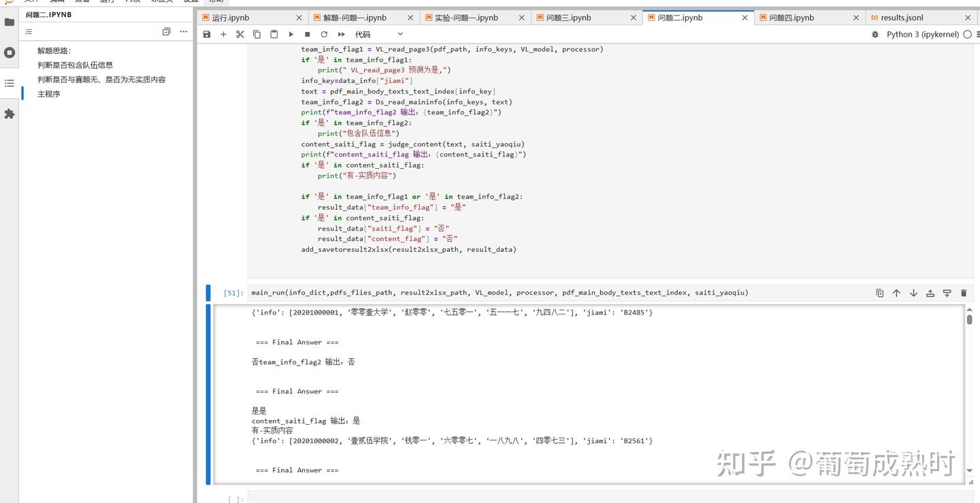Save the notebook with the disk icon
The width and height of the screenshot is (980, 503).
click(207, 34)
